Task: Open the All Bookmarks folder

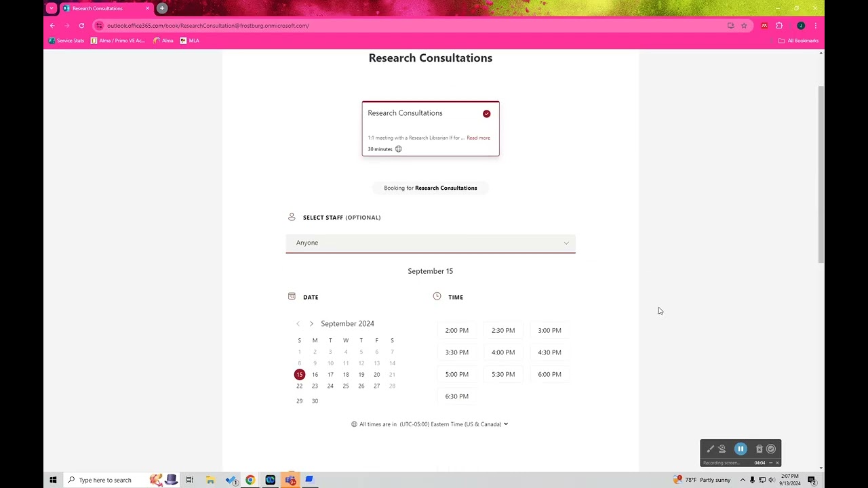Action: 798,41
